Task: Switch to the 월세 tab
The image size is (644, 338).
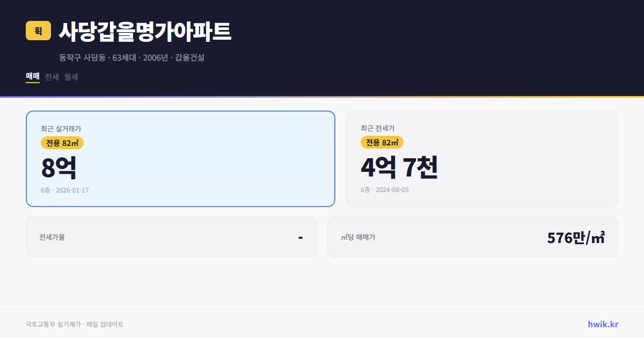Action: pyautogui.click(x=70, y=77)
